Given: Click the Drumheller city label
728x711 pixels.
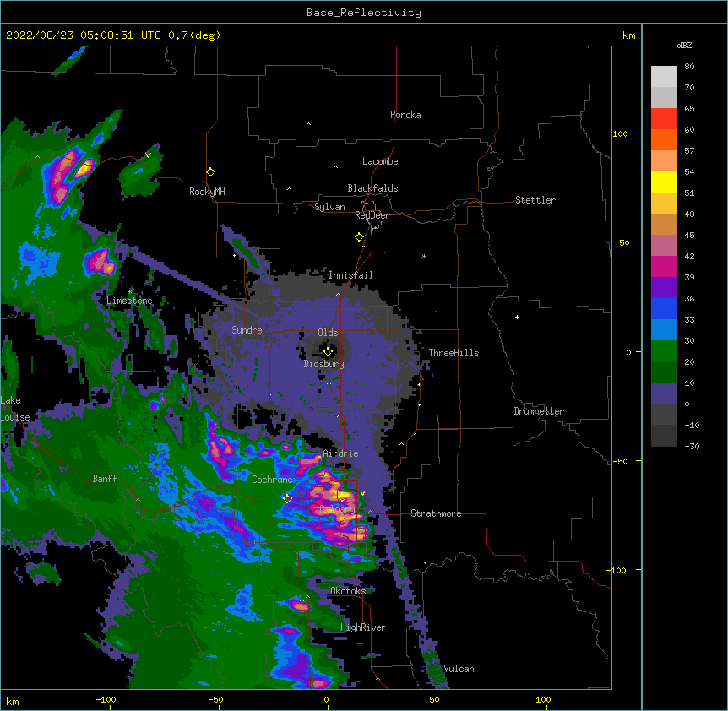Looking at the screenshot, I should 539,411.
